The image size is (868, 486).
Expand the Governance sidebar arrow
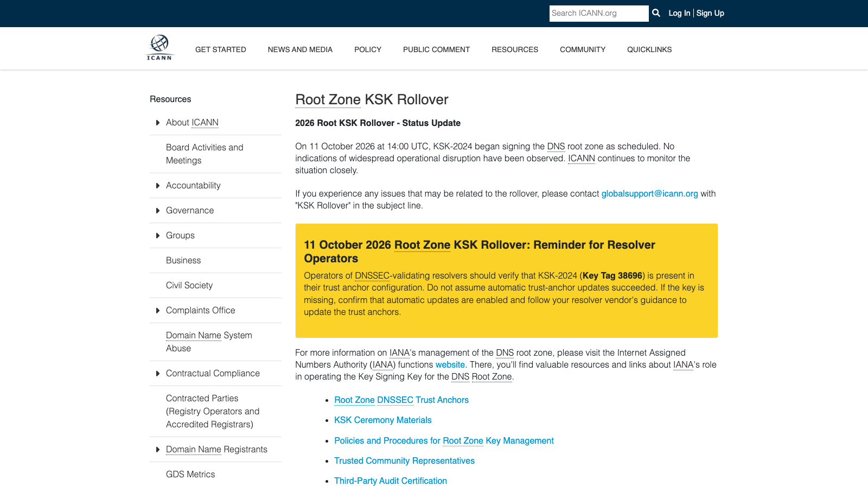[157, 211]
